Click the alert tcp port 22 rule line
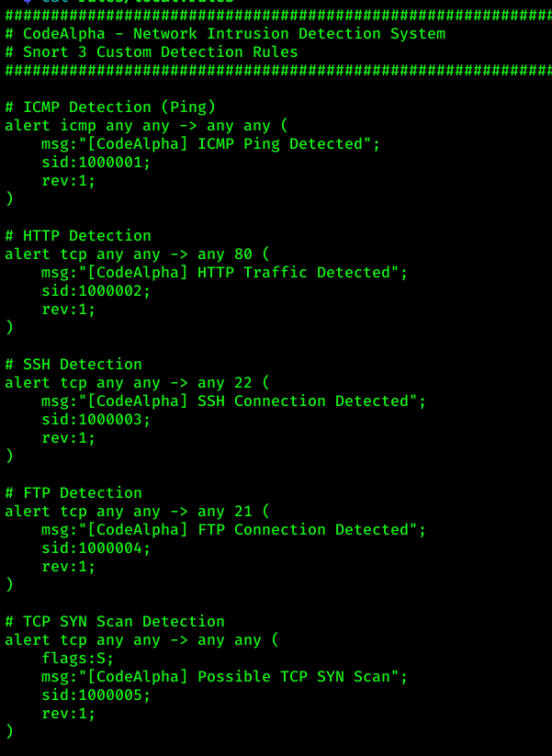Viewport: 552px width, 756px height. click(138, 383)
